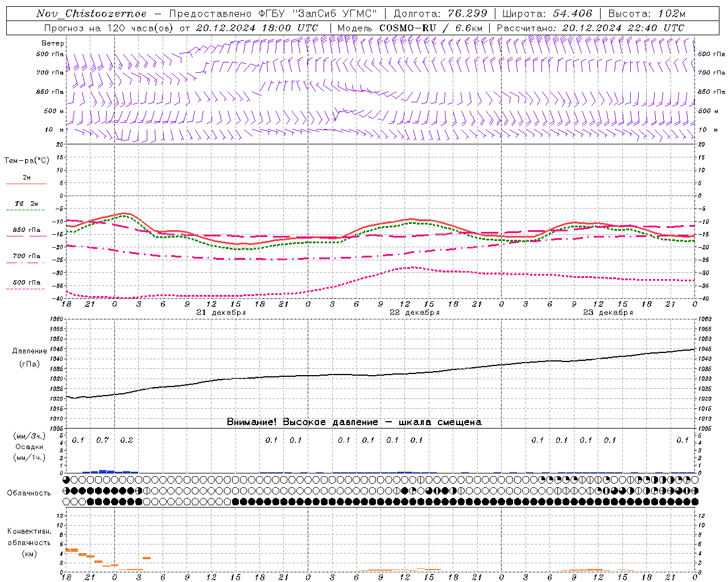The height and width of the screenshot is (582, 728).
Task: Click the "Давление" pressure panel label
Action: pyautogui.click(x=28, y=351)
